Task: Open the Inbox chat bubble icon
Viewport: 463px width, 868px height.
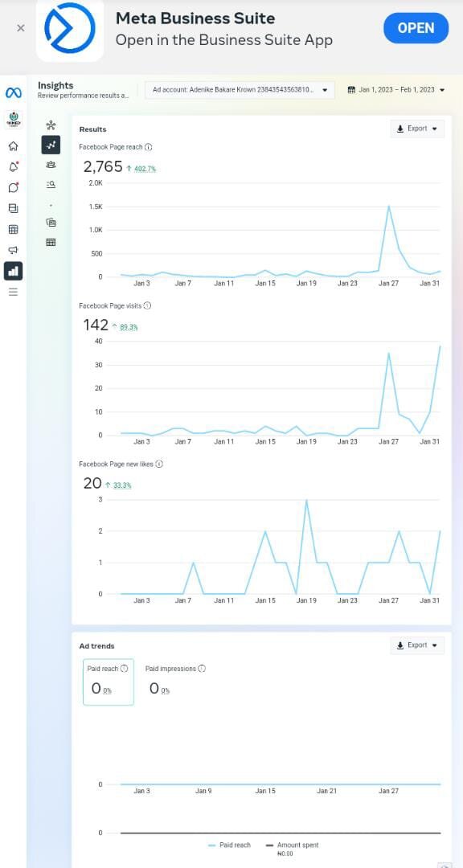Action: (x=14, y=187)
